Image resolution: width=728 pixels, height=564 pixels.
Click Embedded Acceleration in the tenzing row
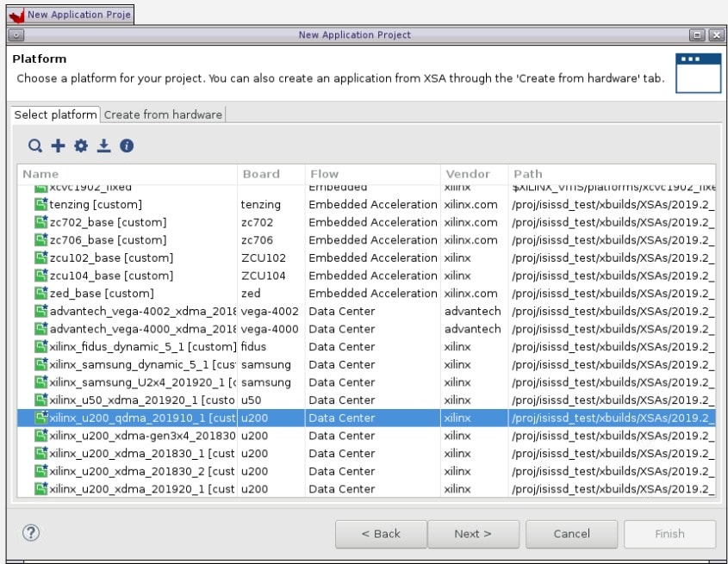[x=373, y=204]
